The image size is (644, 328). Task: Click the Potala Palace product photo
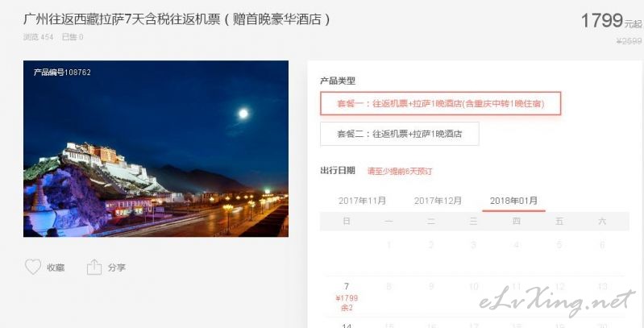pyautogui.click(x=156, y=148)
